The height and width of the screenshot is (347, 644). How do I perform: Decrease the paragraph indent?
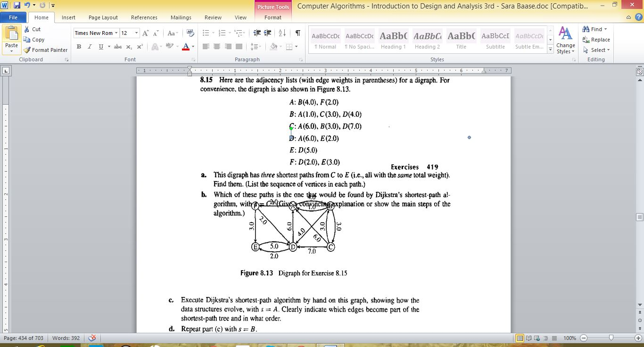pos(257,33)
